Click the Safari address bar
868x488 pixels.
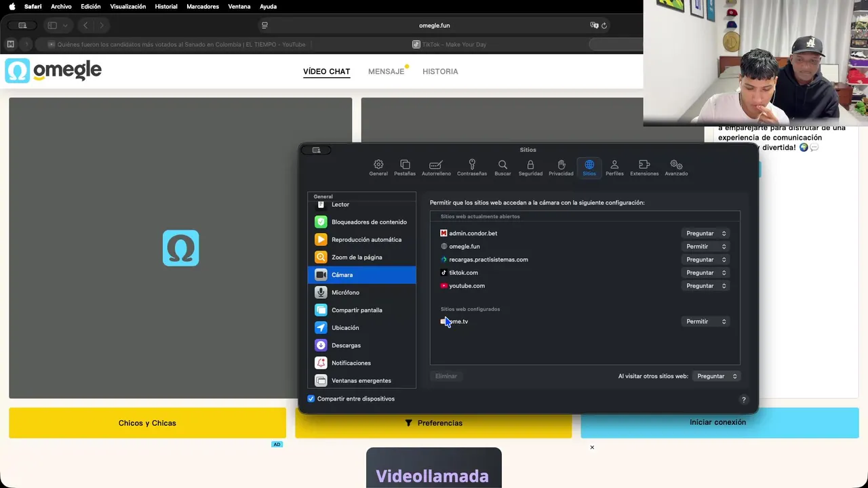coord(434,25)
